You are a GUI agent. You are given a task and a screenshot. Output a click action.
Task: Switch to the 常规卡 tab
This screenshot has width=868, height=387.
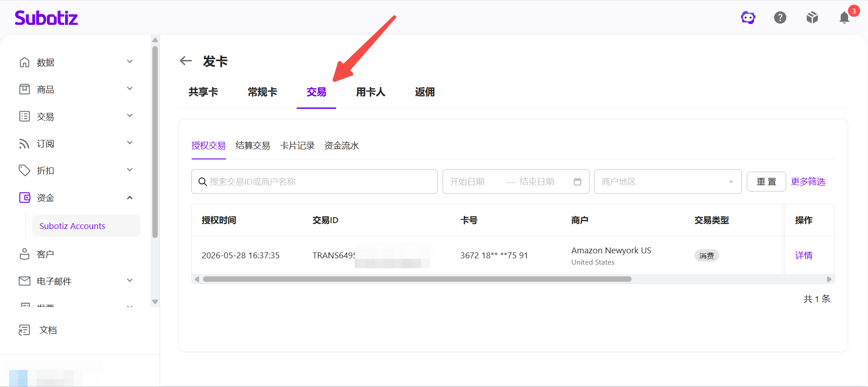tap(262, 92)
